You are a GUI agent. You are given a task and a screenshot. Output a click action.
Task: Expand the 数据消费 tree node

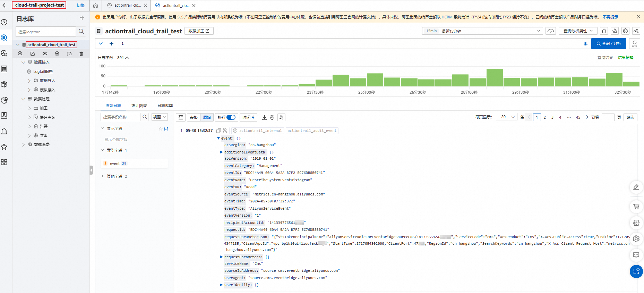23,144
